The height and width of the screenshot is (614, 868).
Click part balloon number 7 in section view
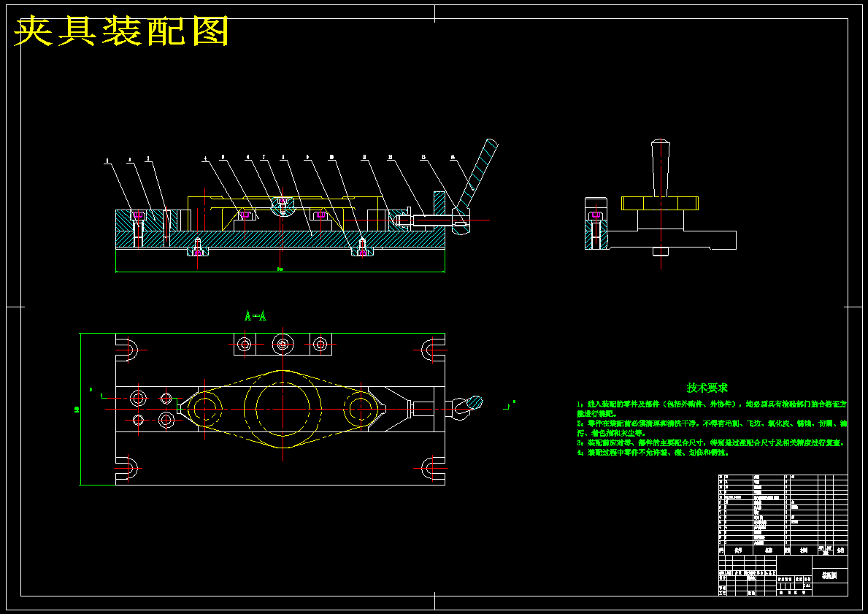point(264,157)
